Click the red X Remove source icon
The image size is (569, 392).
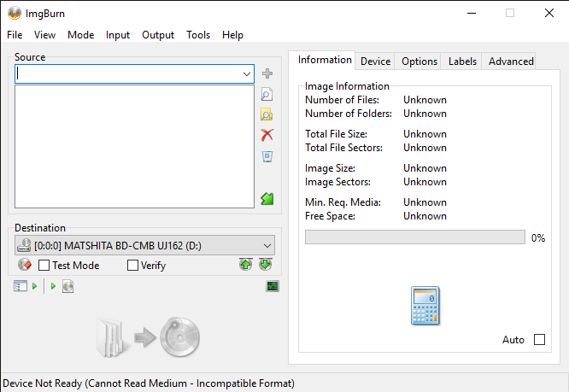(267, 135)
